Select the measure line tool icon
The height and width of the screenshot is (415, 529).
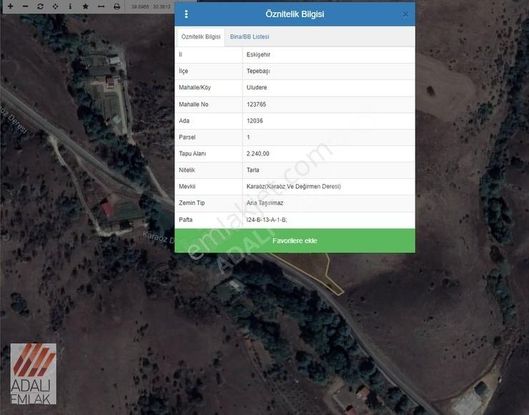(x=101, y=6)
